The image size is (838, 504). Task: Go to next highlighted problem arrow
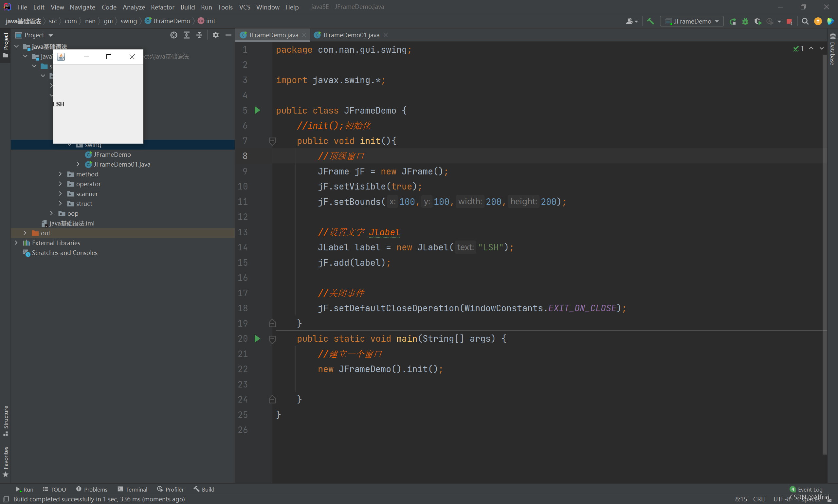click(822, 48)
